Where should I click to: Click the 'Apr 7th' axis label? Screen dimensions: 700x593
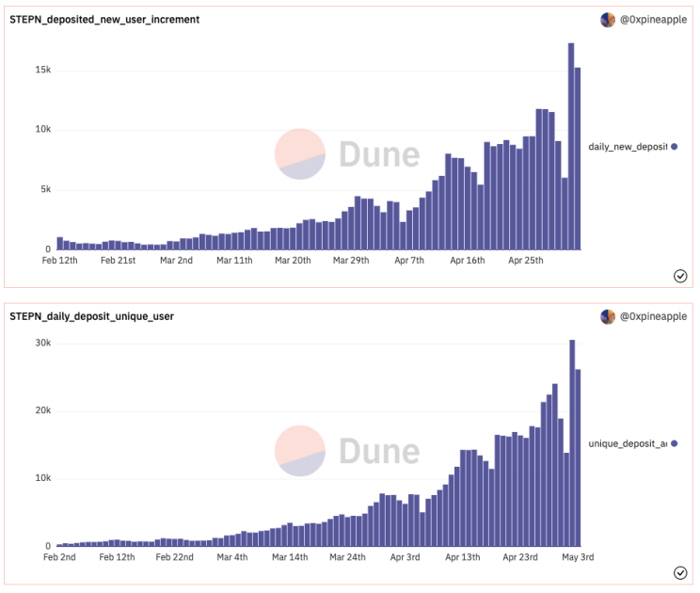coord(409,261)
